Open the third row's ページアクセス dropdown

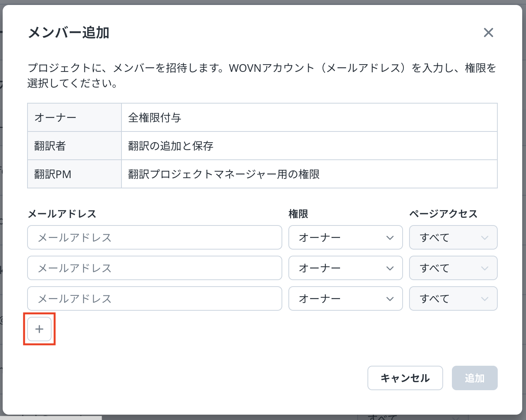[453, 298]
